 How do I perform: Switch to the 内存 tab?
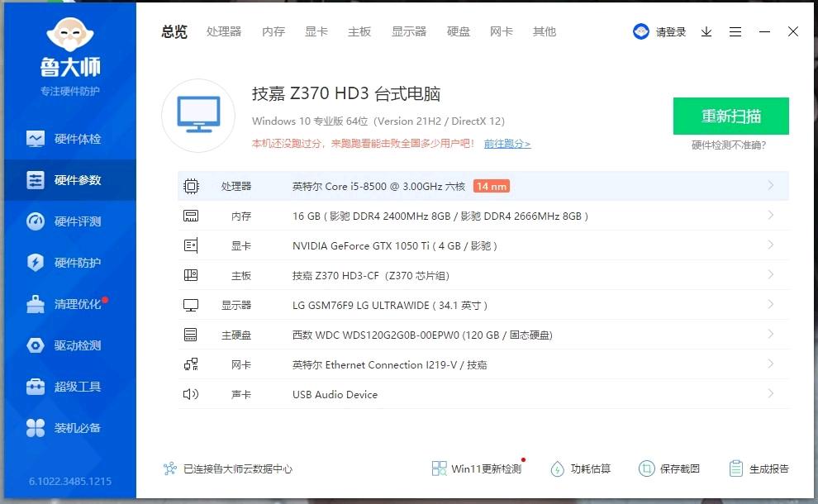(x=273, y=32)
